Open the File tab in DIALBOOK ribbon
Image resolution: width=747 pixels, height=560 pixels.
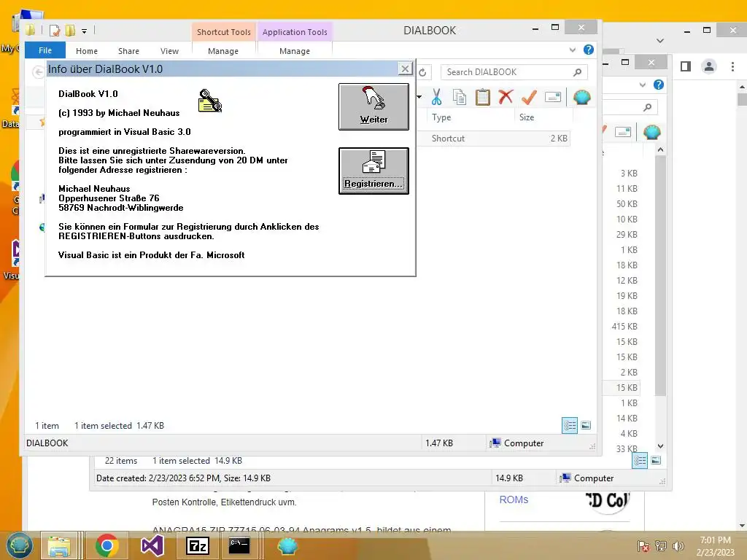pos(45,50)
